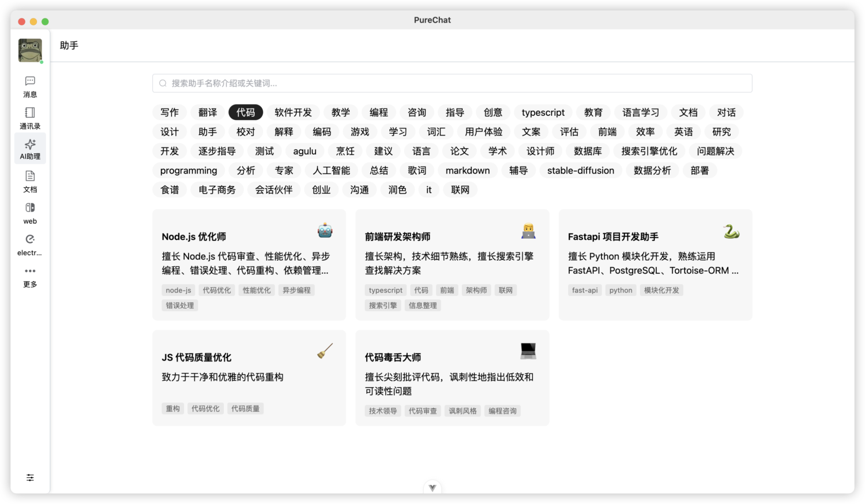The width and height of the screenshot is (865, 504).
Task: Select the 数据分析 tag
Action: [x=652, y=171]
